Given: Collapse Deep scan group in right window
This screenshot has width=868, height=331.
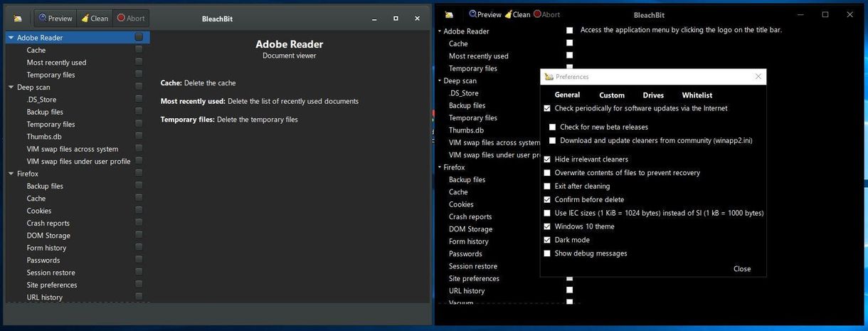Looking at the screenshot, I should (x=438, y=81).
